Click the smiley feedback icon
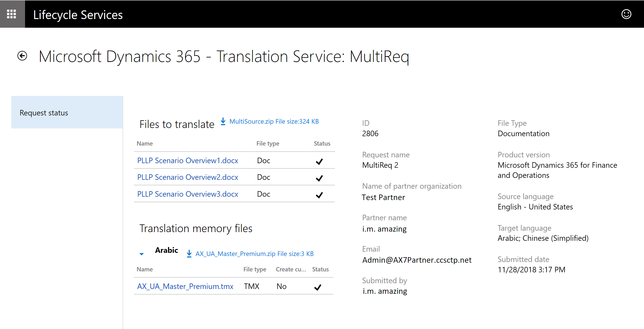Viewport: 644px width, 329px height. pyautogui.click(x=626, y=14)
